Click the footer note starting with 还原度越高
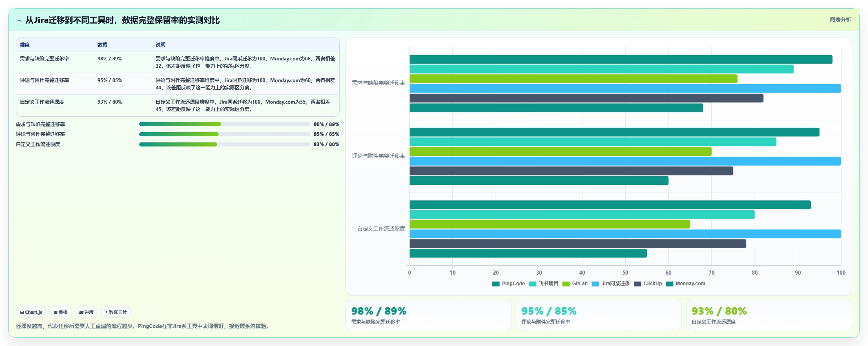This screenshot has width=868, height=346. coord(144,326)
